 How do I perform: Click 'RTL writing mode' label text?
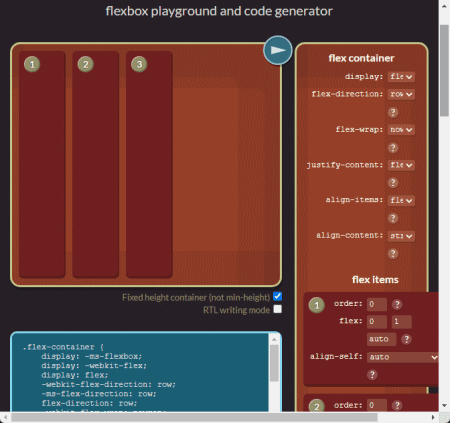tap(236, 310)
